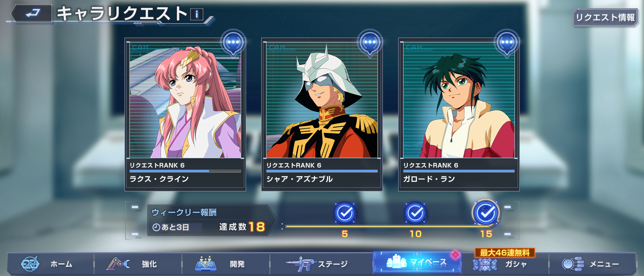Click the checked reward at milestone 5

[x=345, y=213]
